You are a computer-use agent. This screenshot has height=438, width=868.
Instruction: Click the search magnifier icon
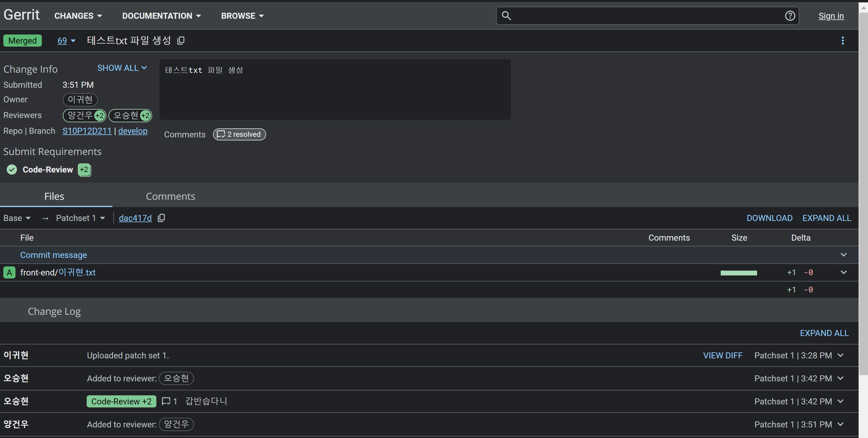[506, 15]
